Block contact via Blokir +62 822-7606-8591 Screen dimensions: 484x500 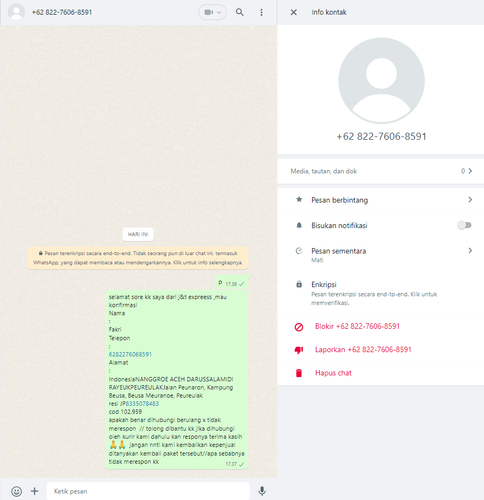point(381,326)
